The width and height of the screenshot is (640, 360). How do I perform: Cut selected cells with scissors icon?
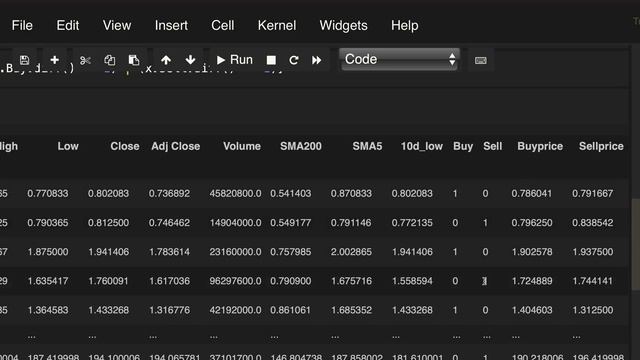(85, 60)
